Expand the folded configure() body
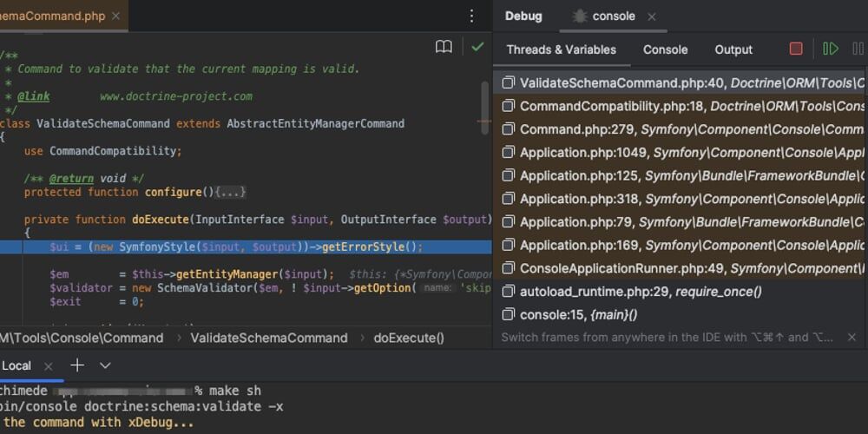 230,193
